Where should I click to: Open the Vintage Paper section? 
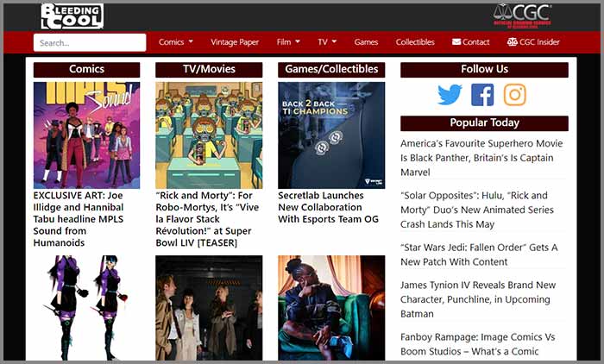(235, 42)
